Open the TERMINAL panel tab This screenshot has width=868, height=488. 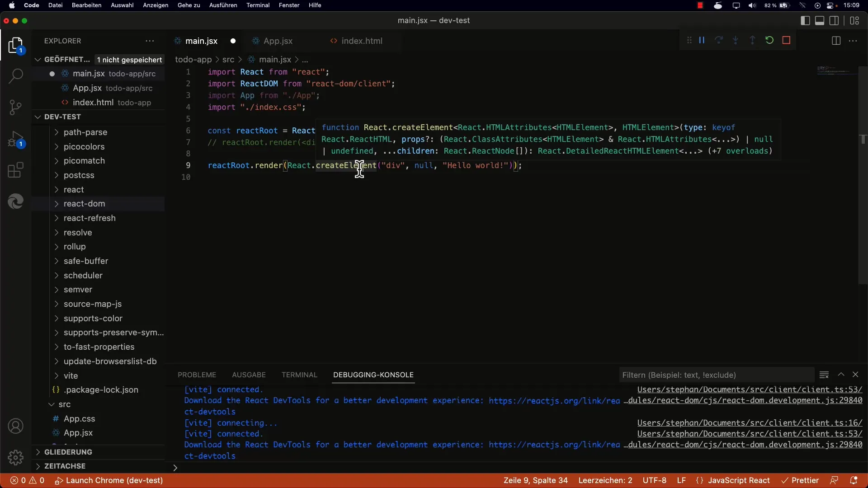(299, 375)
